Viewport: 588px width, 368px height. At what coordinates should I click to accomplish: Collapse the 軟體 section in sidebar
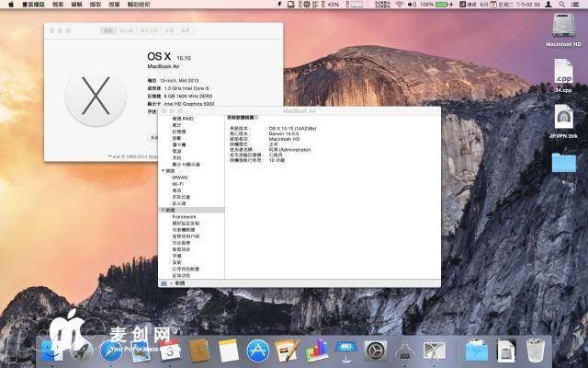(162, 210)
